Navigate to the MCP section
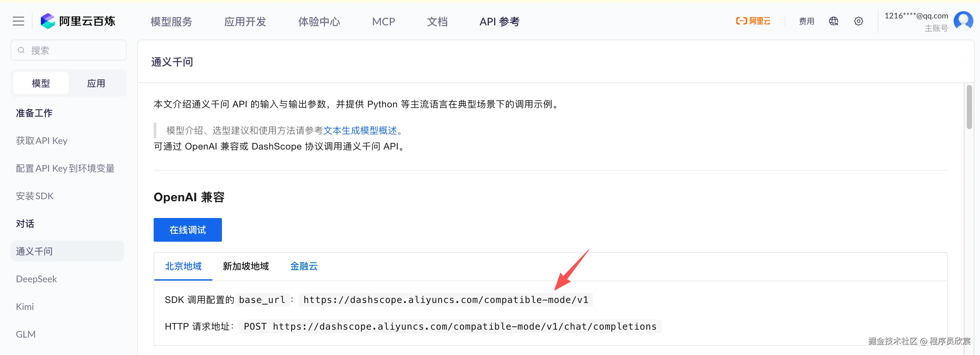980x355 pixels. (383, 22)
